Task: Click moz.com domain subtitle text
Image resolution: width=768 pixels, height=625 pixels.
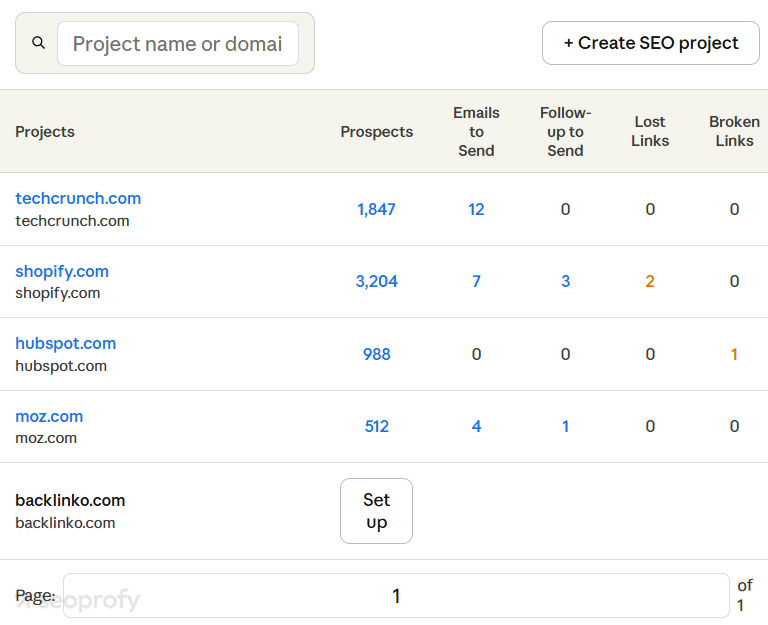Action: click(x=46, y=438)
